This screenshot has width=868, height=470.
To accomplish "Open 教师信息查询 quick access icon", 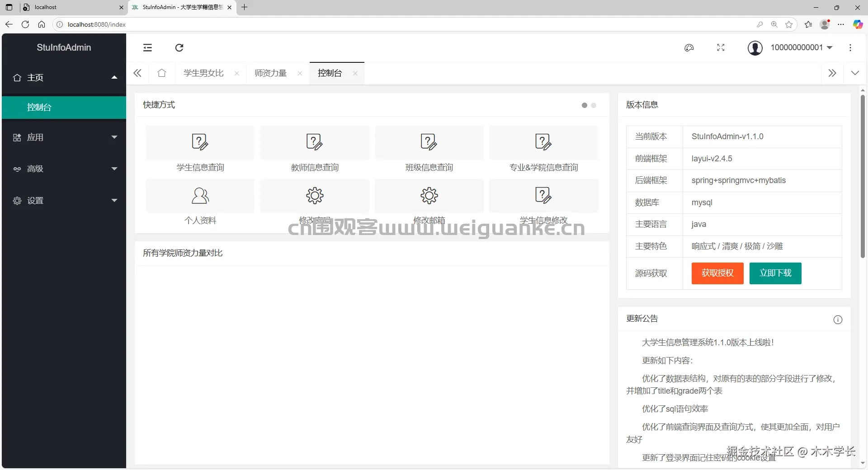I will 315,142.
